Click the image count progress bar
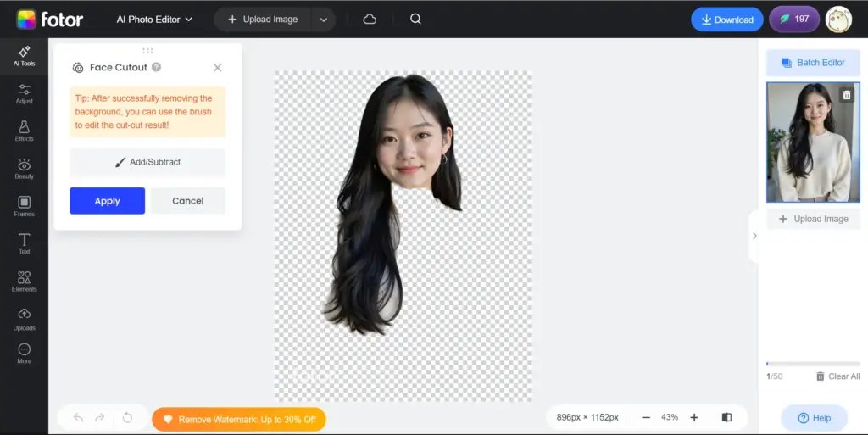Image resolution: width=868 pixels, height=435 pixels. (x=813, y=364)
